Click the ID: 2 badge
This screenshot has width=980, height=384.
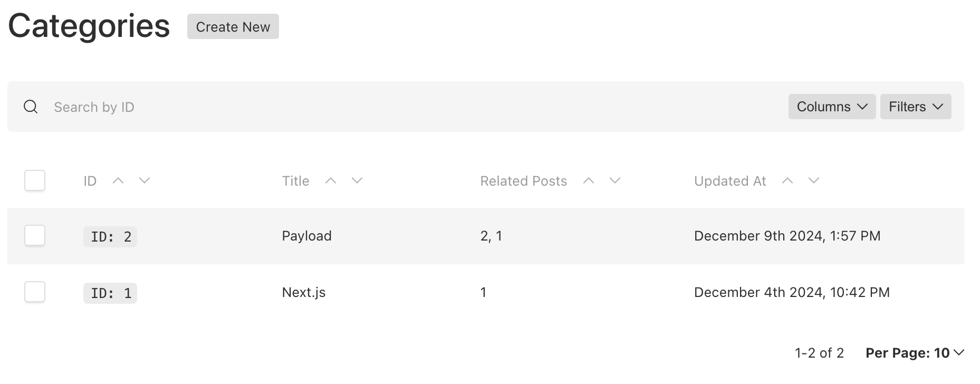coord(110,237)
